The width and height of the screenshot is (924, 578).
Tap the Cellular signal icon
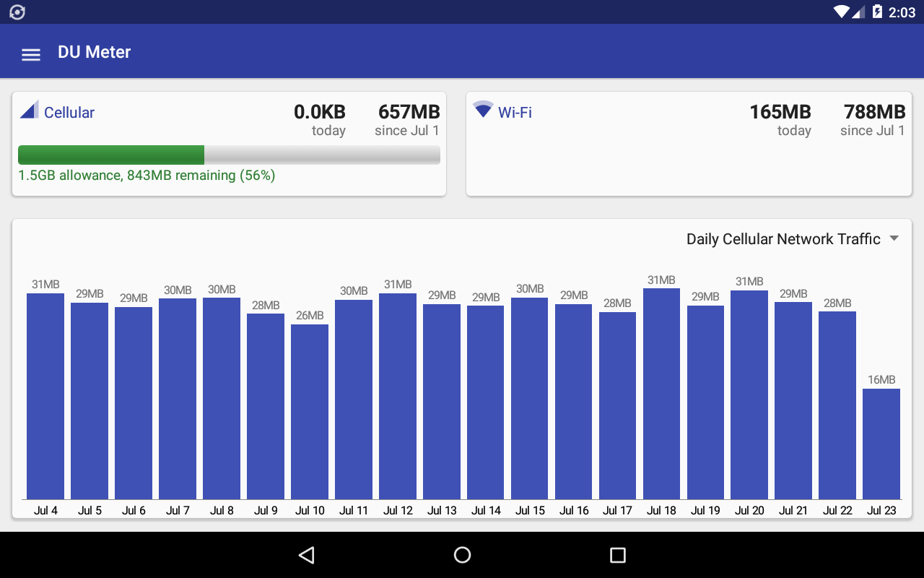point(29,111)
